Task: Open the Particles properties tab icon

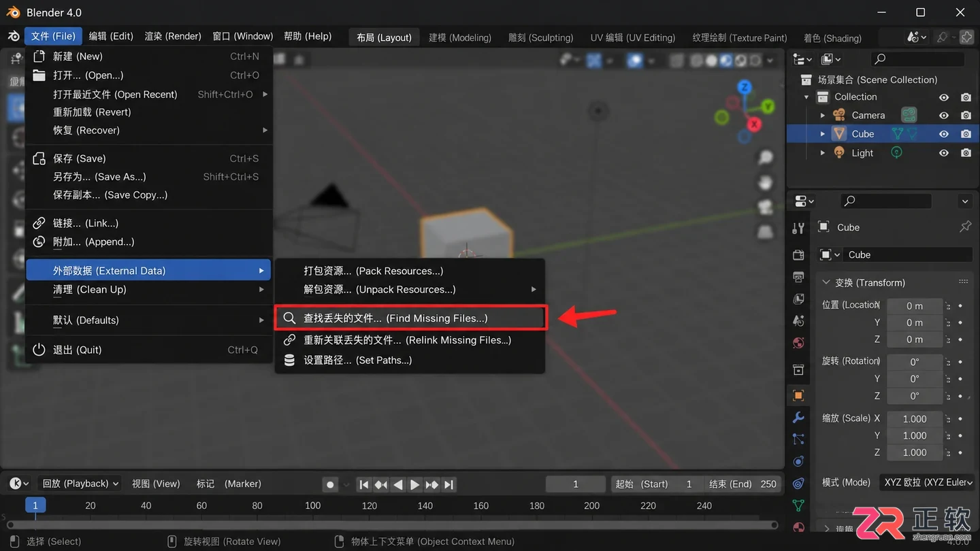Action: (799, 439)
